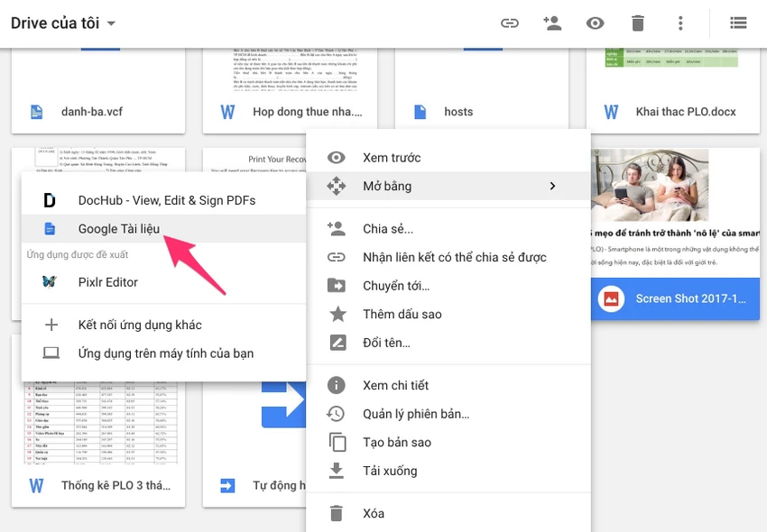The image size is (767, 532).
Task: Click the person-plus icon beside Chia sẻ
Action: click(336, 228)
